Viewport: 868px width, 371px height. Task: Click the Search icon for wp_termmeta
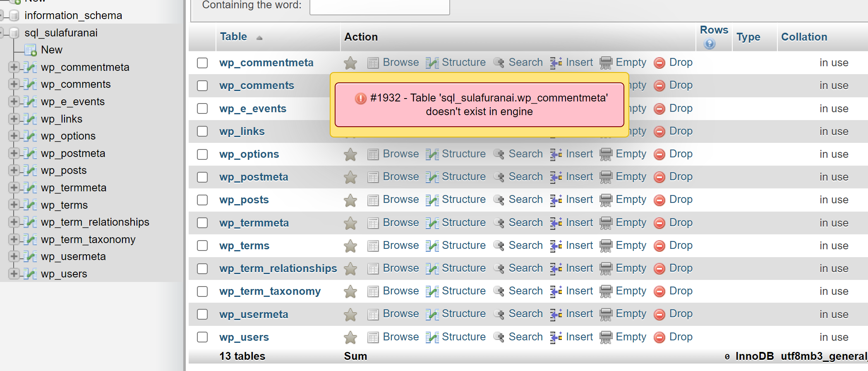point(499,223)
